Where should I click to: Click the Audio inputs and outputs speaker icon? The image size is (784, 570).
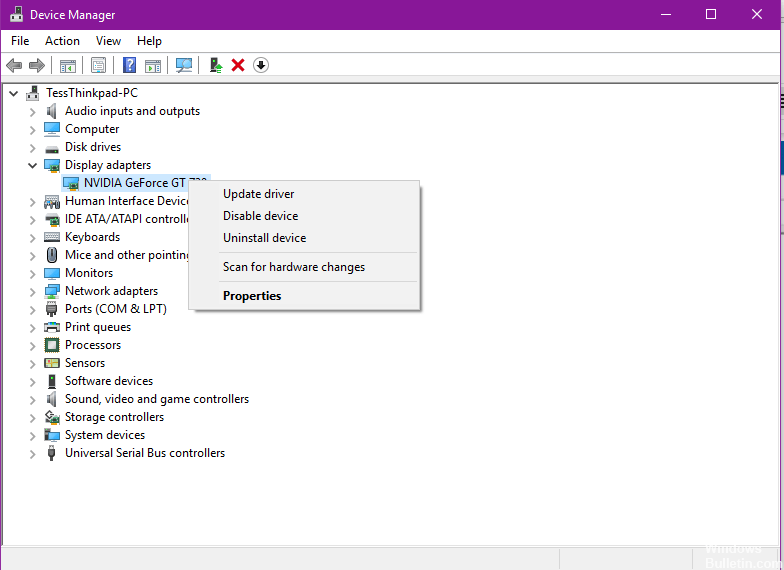point(52,111)
